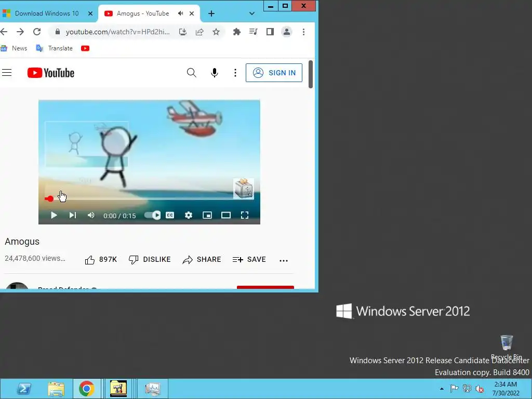Click the toaster watermark in the video

point(244,189)
